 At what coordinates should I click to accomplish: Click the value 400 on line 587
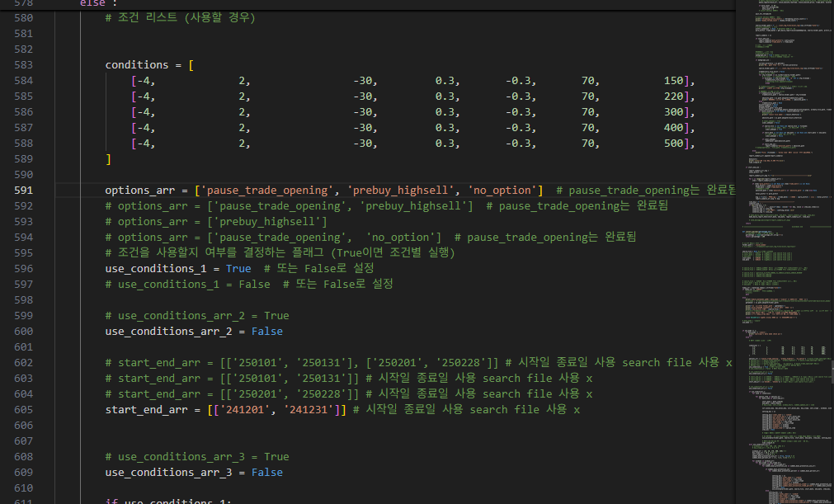click(673, 128)
